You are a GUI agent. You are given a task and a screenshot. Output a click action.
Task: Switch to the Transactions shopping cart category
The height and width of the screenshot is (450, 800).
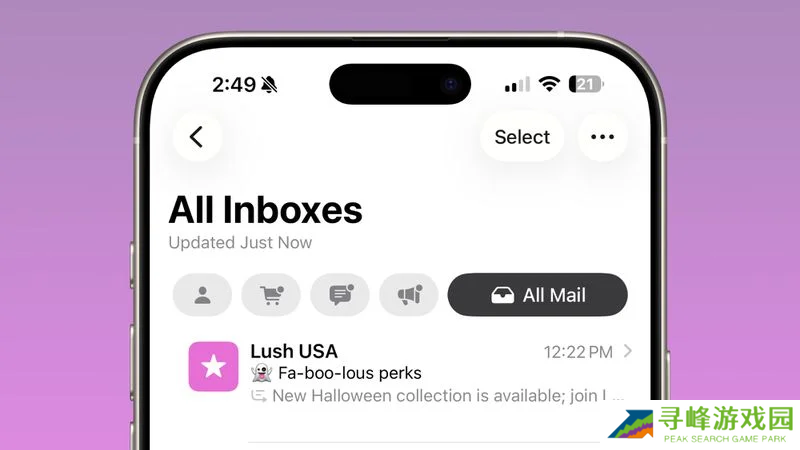pos(271,295)
